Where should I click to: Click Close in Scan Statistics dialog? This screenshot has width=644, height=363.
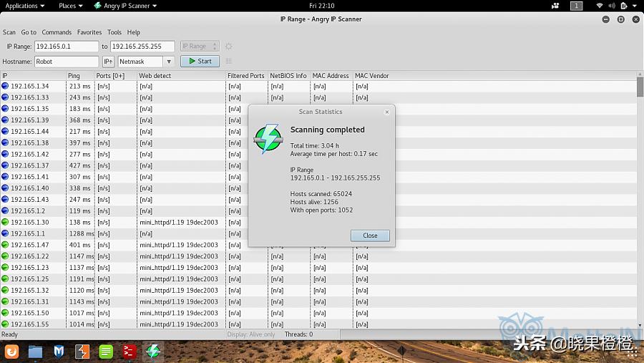[370, 236]
